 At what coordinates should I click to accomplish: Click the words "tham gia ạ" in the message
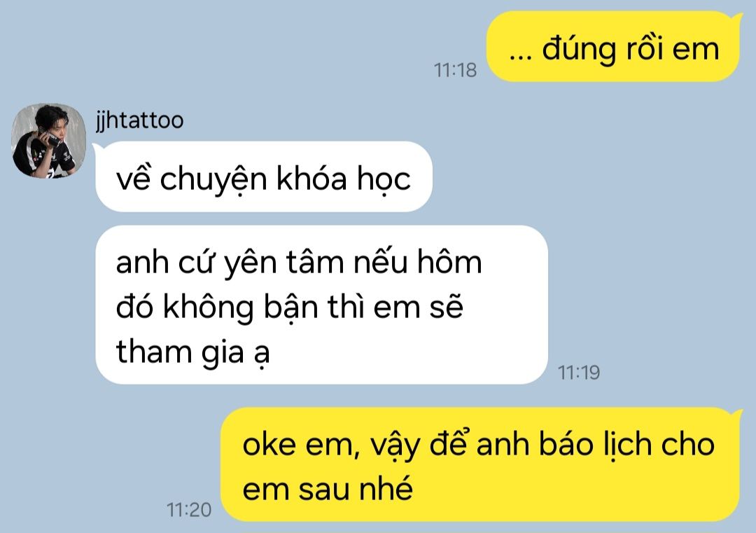pos(193,352)
